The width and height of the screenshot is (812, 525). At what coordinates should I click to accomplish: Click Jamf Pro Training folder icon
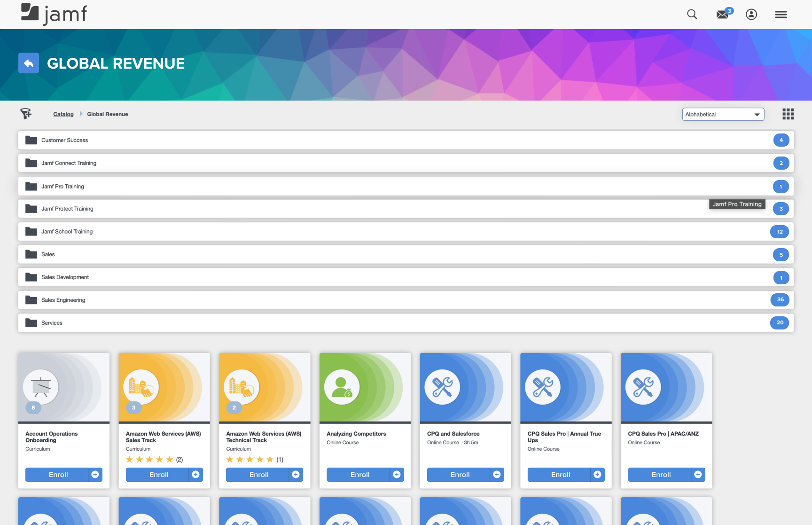click(x=31, y=186)
